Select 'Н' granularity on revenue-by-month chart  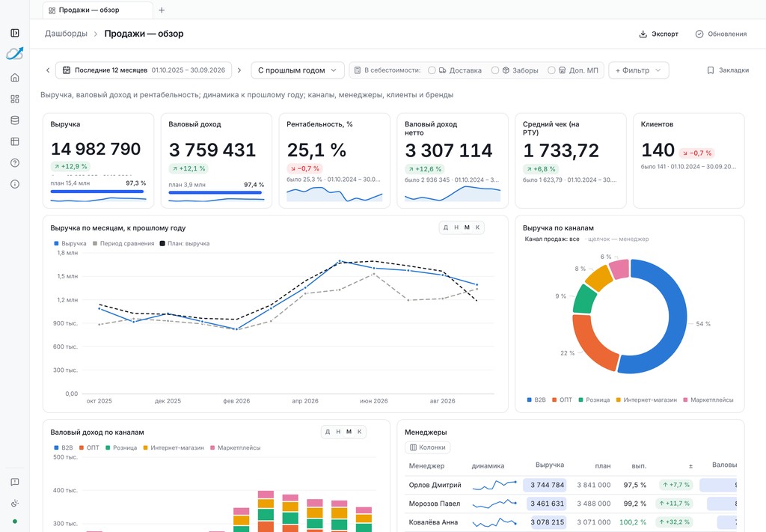(456, 227)
